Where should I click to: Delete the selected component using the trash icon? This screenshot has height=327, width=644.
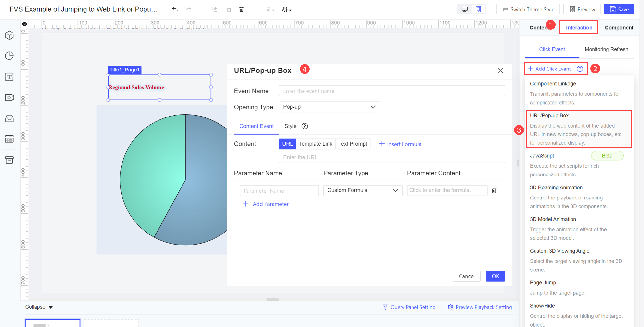[241, 9]
